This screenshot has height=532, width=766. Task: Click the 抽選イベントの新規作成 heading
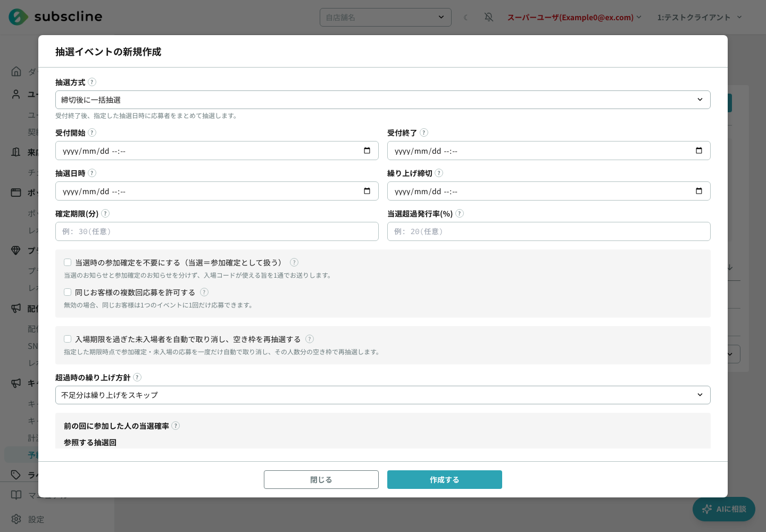point(109,52)
